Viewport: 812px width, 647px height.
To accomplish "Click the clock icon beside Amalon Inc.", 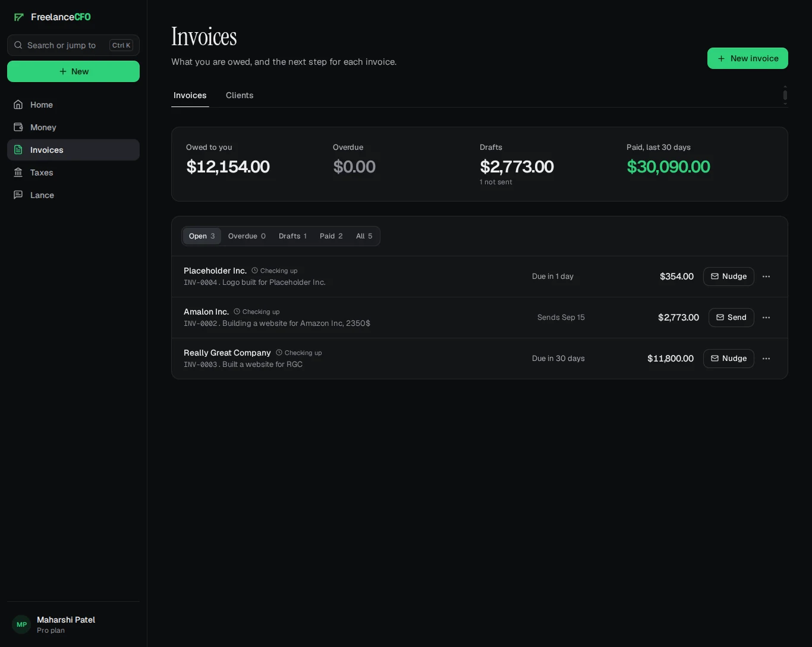I will 237,312.
